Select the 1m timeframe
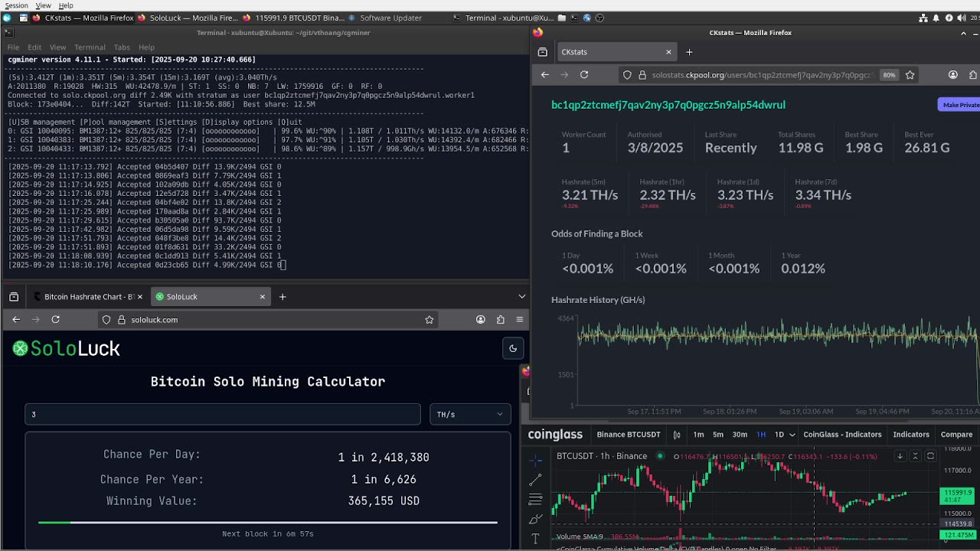The height and width of the screenshot is (551, 980). tap(698, 435)
